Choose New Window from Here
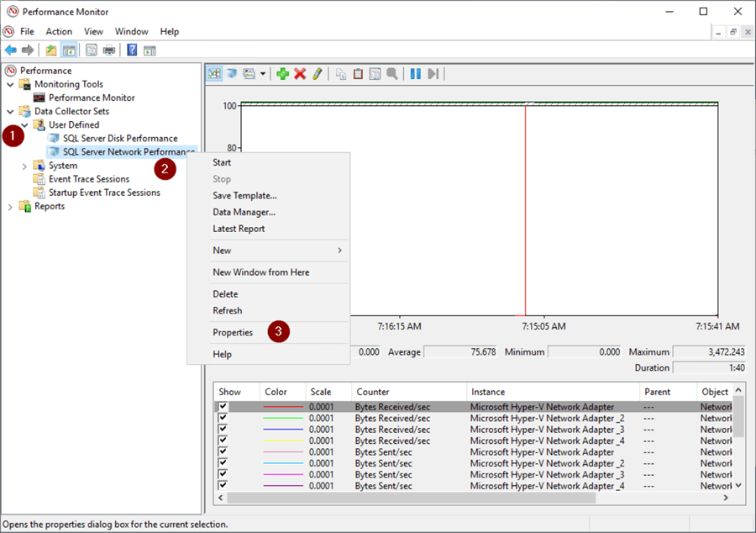The image size is (756, 533). [268, 272]
